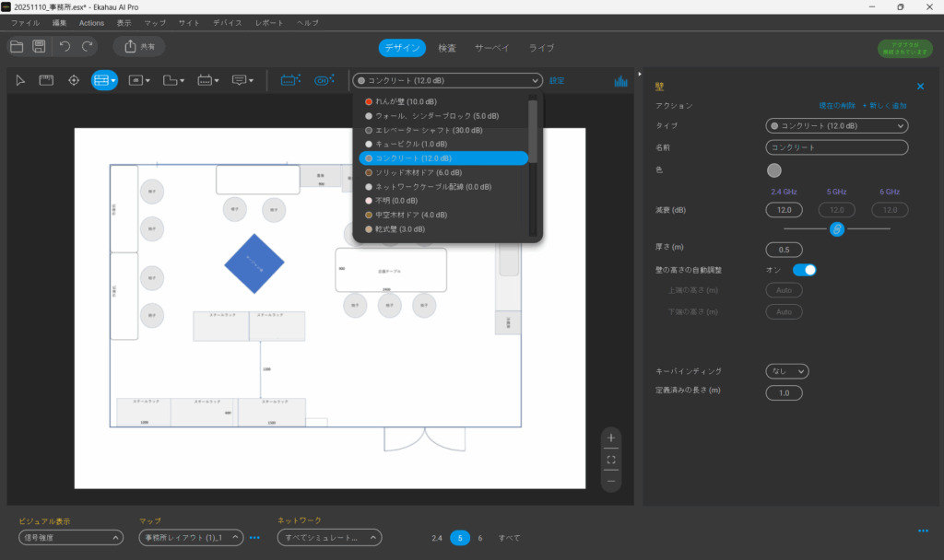Zoom in with the plus button
944x560 pixels.
click(x=610, y=437)
